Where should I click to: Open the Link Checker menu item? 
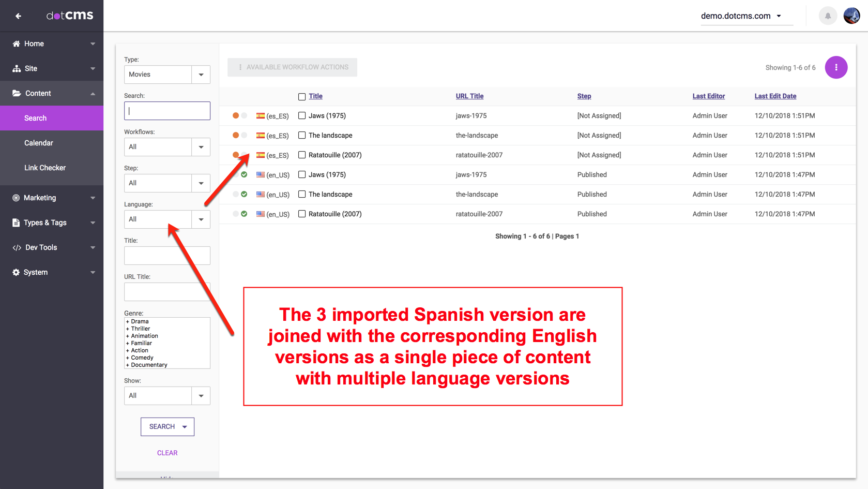(52, 168)
